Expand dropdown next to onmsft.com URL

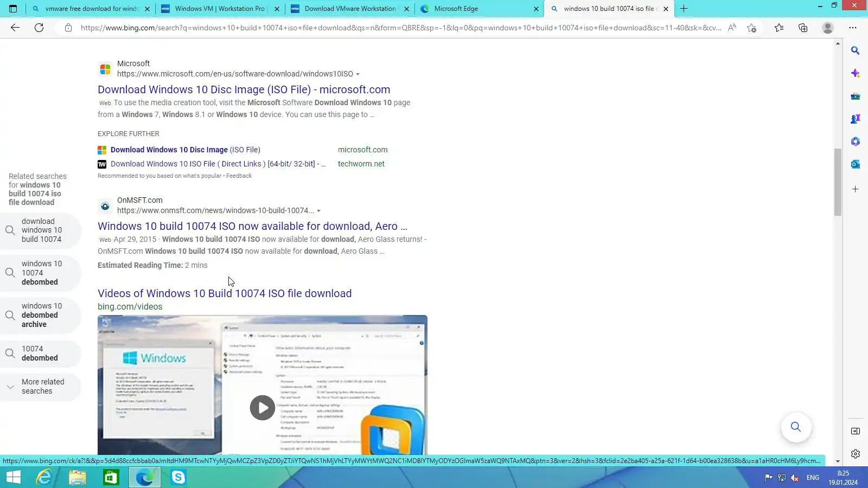click(x=318, y=211)
